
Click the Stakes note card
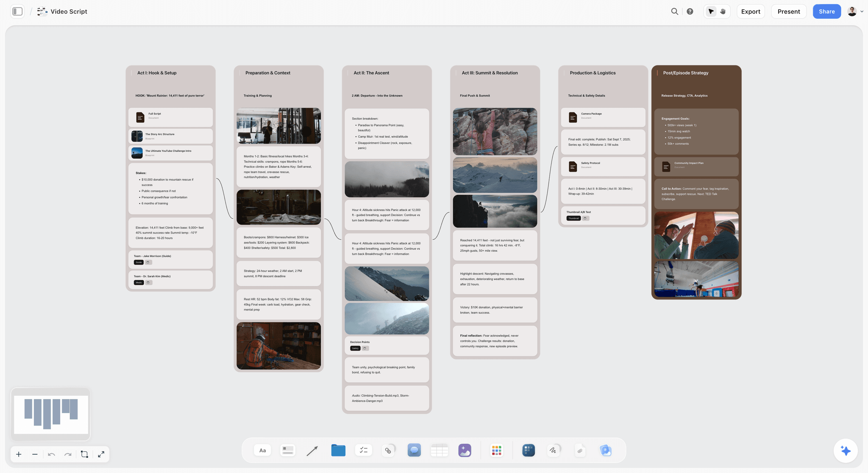[x=170, y=188]
